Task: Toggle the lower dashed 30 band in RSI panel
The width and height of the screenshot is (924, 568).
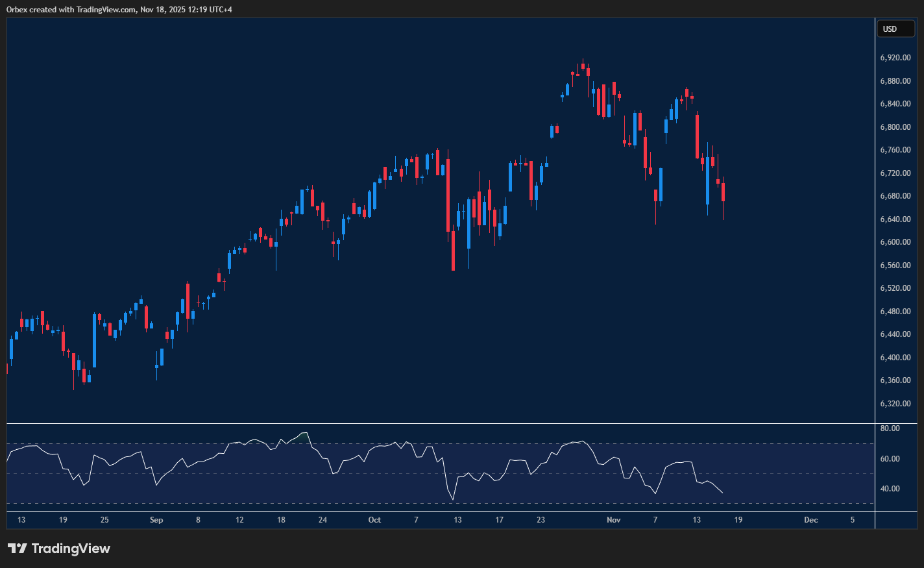Action: click(454, 503)
